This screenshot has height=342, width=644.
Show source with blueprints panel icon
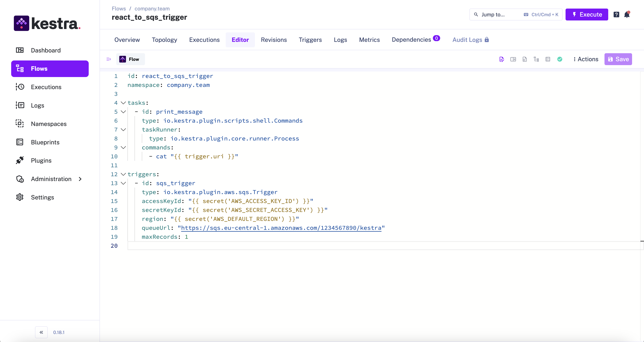point(548,59)
